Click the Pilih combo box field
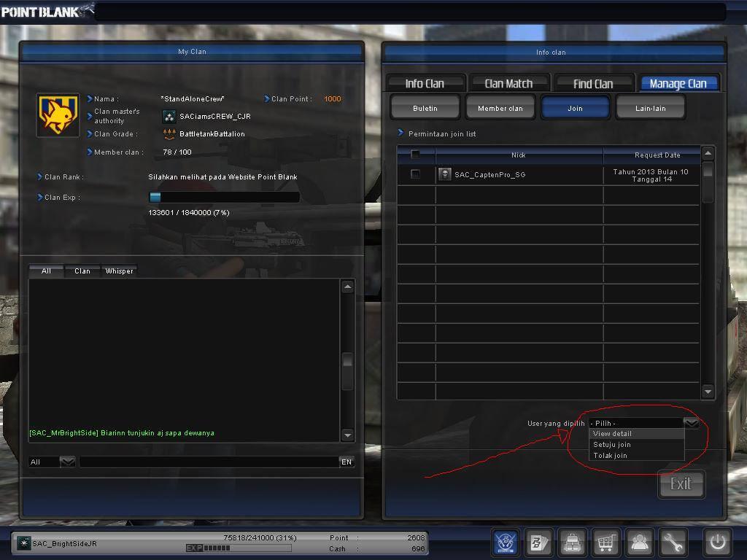This screenshot has height=560, width=747. [x=636, y=423]
